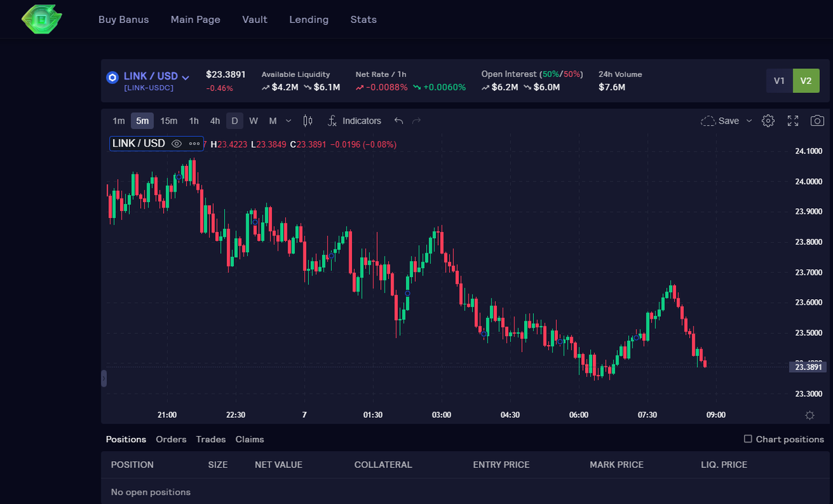Screen dimensions: 833x504
Task: Click the MARK PRICE column header
Action: coord(616,464)
